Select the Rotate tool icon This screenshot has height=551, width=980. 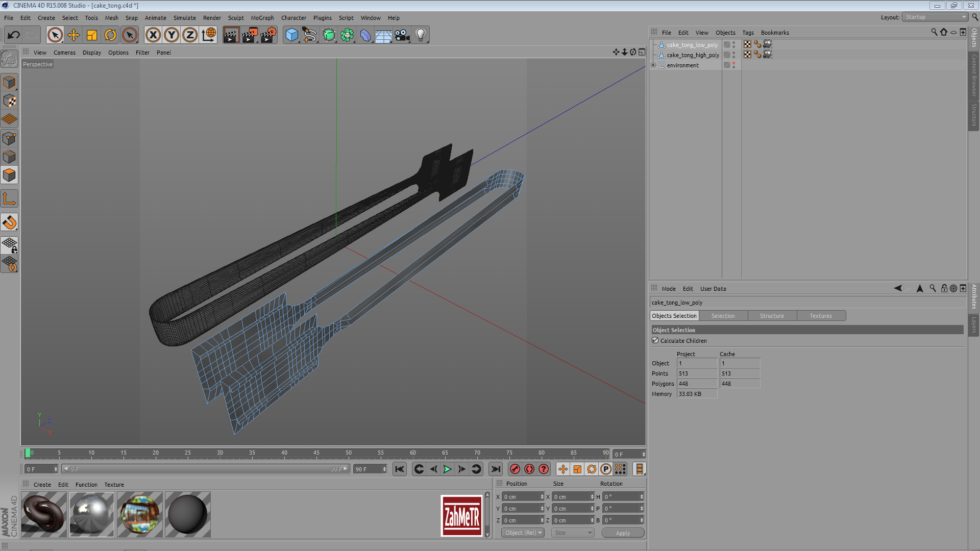(110, 35)
